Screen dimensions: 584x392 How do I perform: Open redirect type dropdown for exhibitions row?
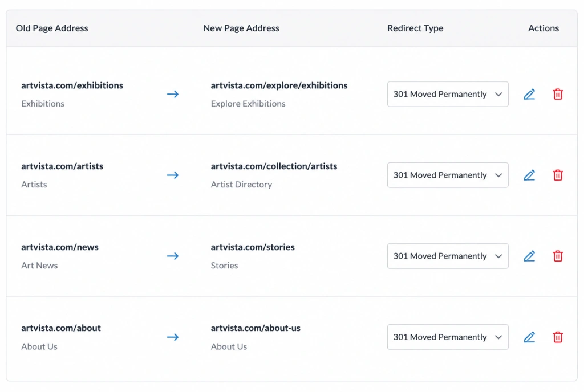point(448,94)
